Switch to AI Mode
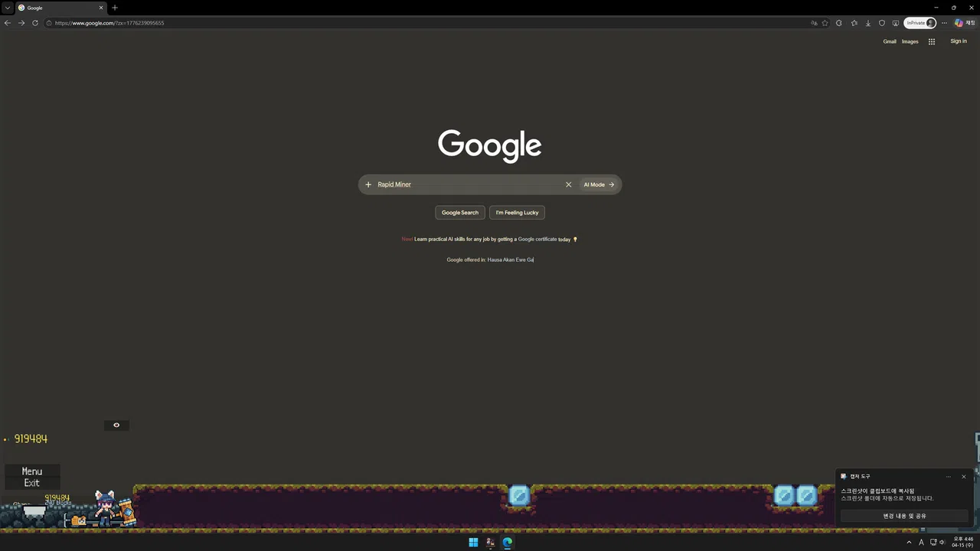Screen dimensions: 980x551 click(599, 184)
